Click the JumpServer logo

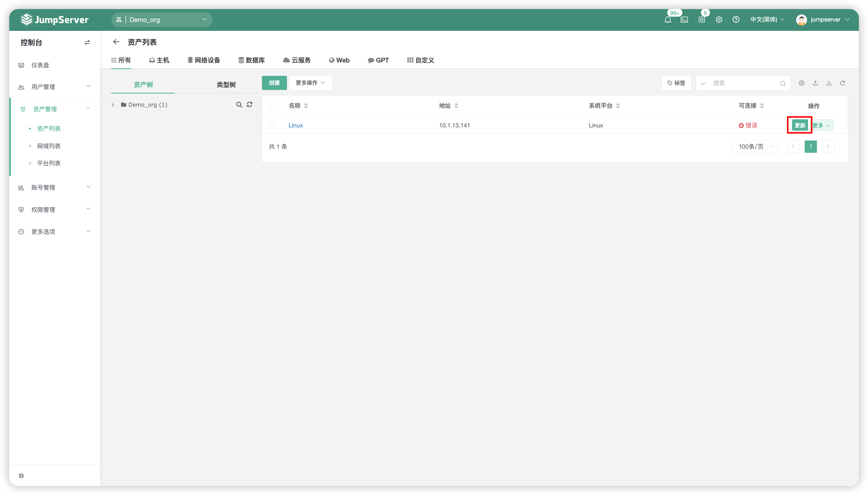55,20
